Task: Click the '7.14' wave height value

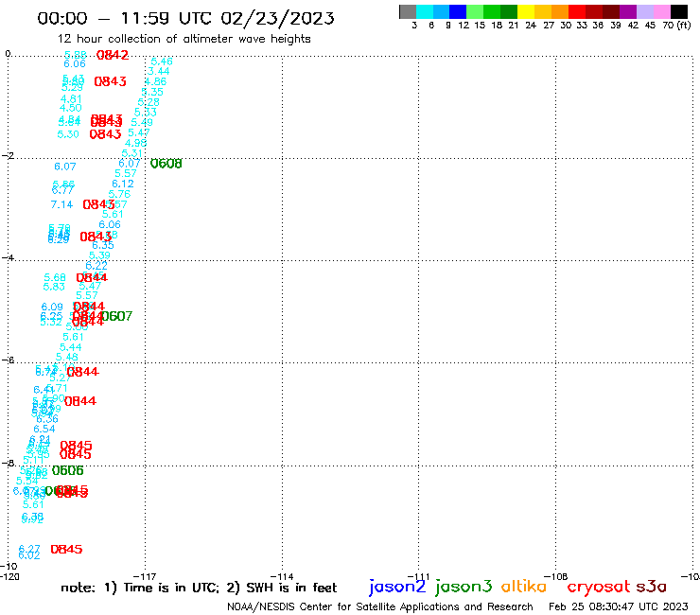Action: tap(61, 205)
